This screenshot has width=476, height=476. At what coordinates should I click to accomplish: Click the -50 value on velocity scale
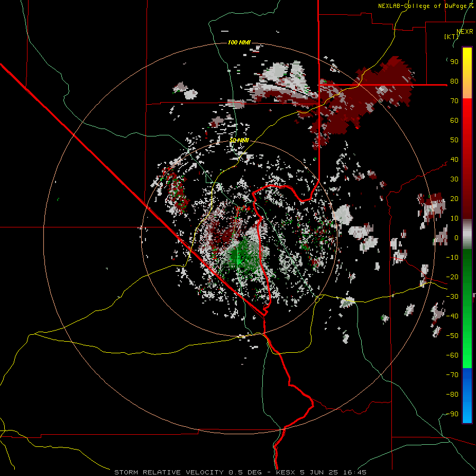pyautogui.click(x=452, y=336)
